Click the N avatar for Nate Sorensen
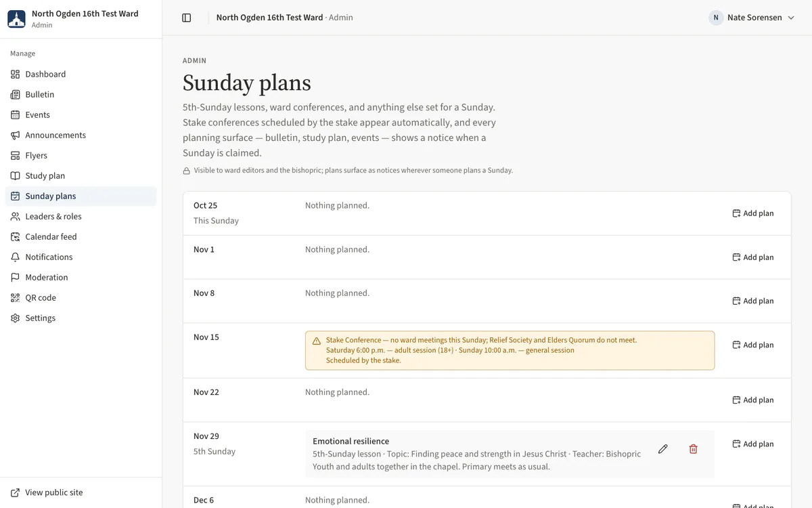Screen dimensions: 812x508 (716, 18)
